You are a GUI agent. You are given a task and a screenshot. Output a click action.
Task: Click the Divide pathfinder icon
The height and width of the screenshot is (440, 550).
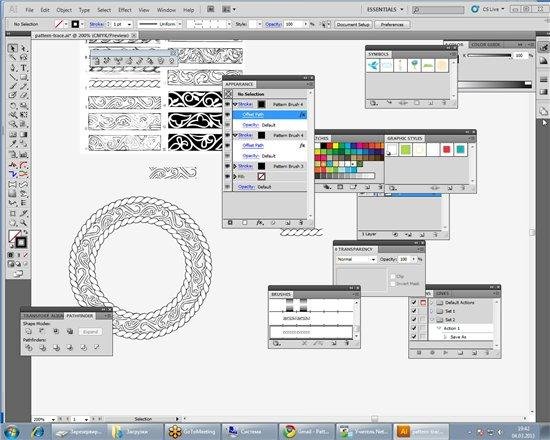point(29,348)
